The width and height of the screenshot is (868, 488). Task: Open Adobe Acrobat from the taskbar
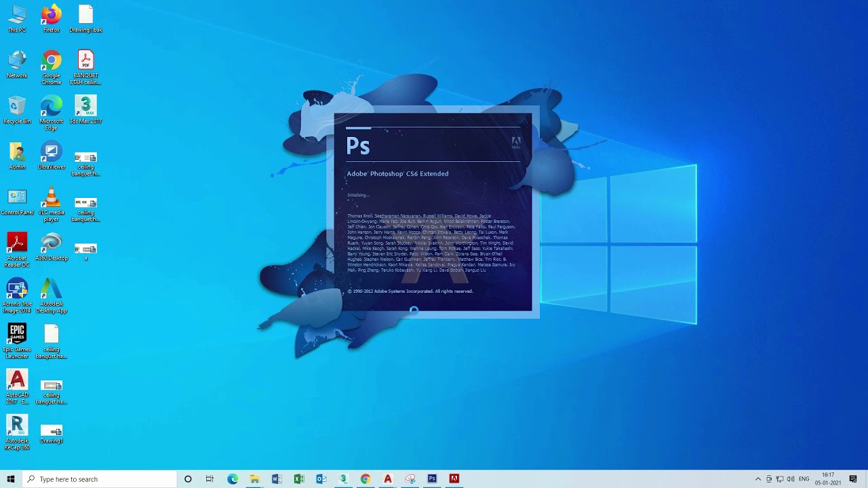pyautogui.click(x=454, y=479)
